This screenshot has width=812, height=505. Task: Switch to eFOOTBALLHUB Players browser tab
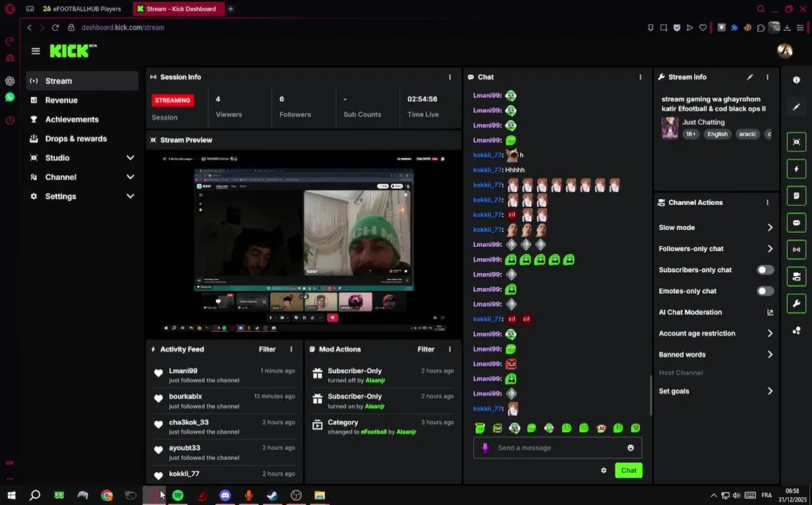(x=82, y=9)
